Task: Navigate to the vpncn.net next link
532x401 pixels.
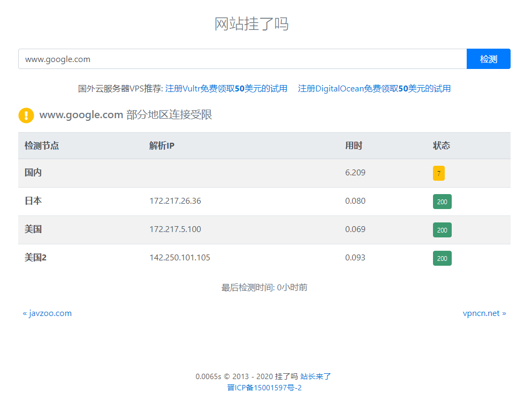Action: tap(484, 313)
